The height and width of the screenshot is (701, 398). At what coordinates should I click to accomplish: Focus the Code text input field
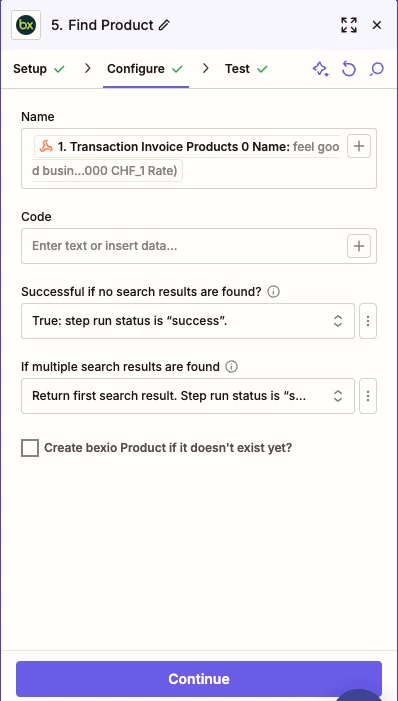tap(183, 246)
